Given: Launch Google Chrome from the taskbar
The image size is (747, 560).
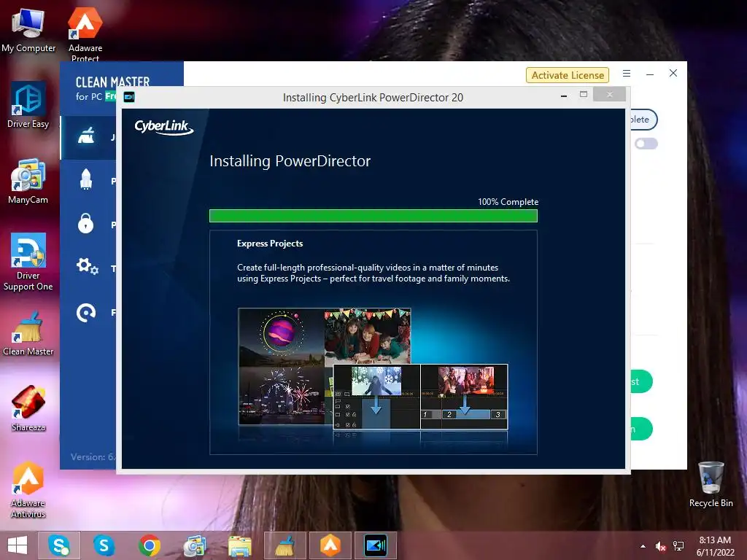Looking at the screenshot, I should tap(149, 545).
